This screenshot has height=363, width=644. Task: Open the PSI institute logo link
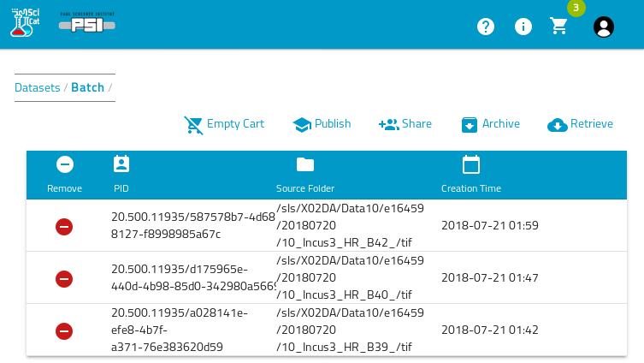(86, 24)
